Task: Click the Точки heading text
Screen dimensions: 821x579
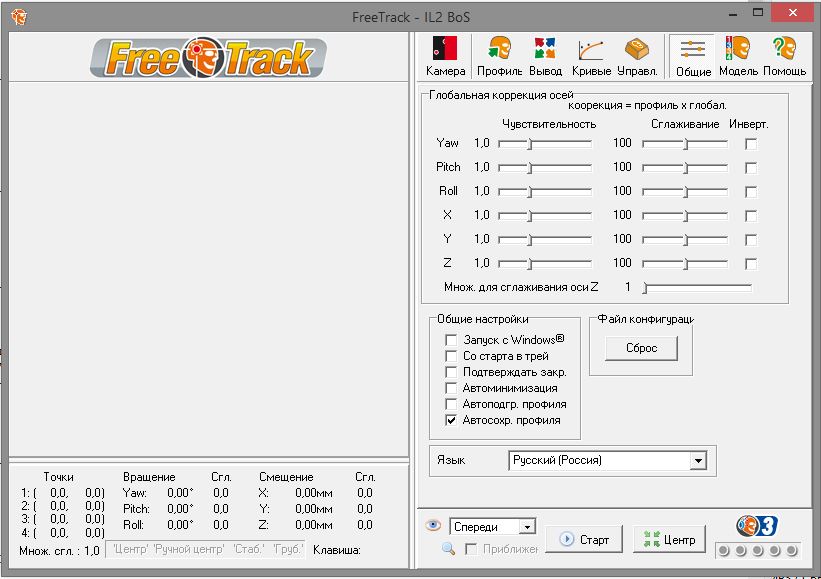Action: coord(59,477)
